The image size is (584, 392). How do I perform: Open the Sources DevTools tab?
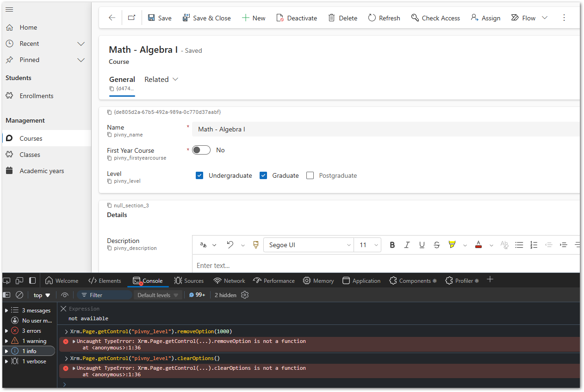tap(189, 280)
